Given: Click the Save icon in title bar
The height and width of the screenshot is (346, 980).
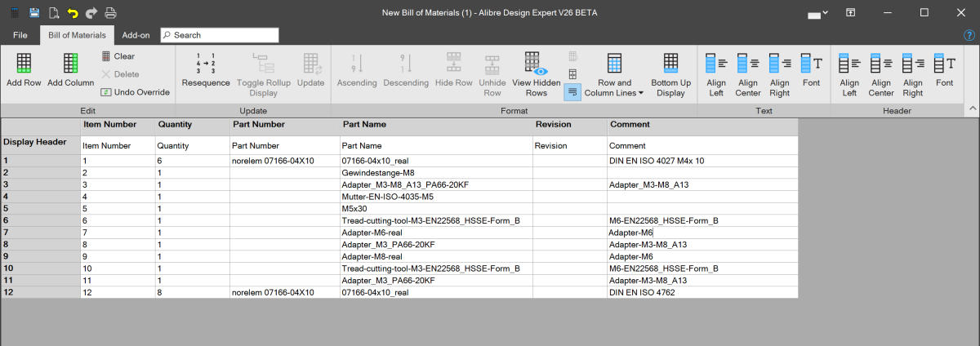Looking at the screenshot, I should tap(34, 12).
